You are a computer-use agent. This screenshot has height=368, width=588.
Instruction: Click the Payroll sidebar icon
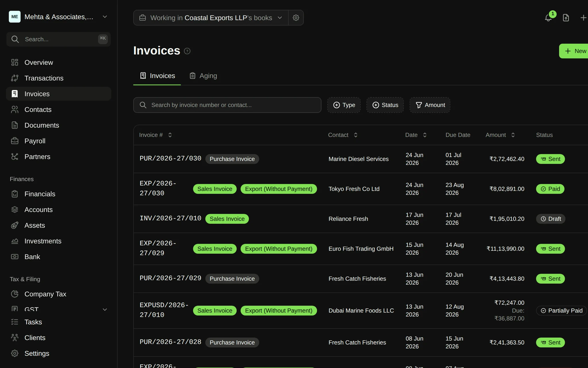[x=15, y=141]
